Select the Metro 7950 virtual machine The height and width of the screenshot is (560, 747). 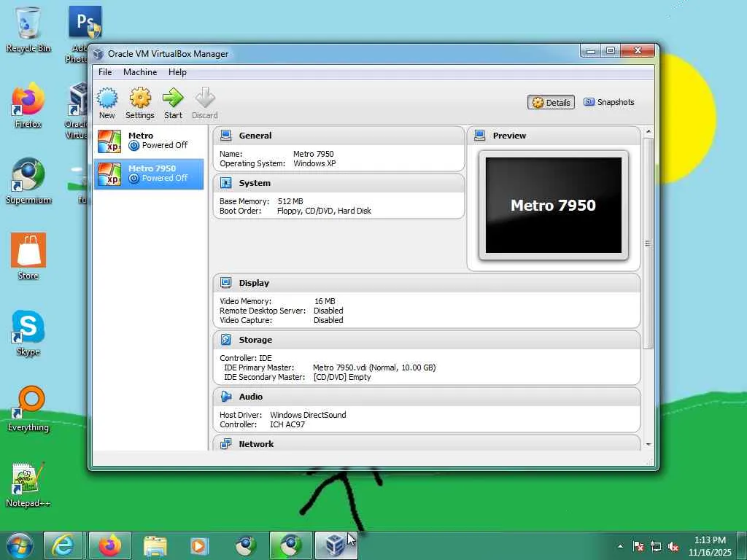tap(149, 174)
